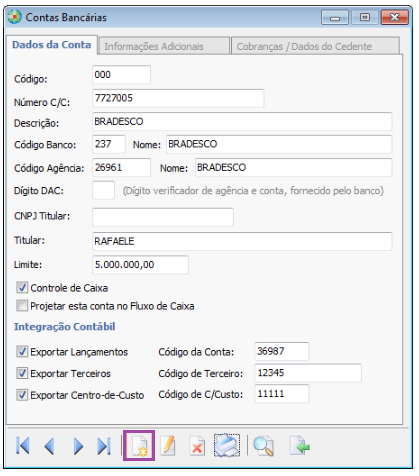The height and width of the screenshot is (476, 419).
Task: Go to the next record
Action: point(78,446)
